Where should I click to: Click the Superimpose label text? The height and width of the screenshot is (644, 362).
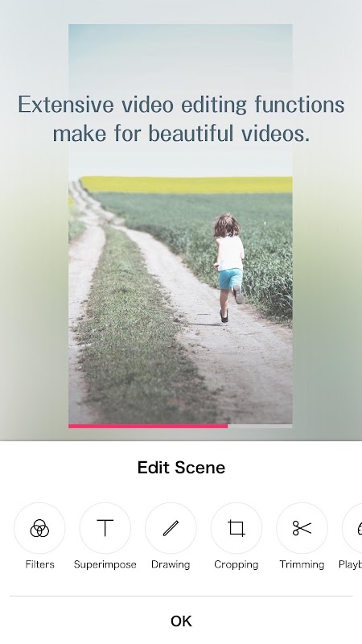(x=105, y=565)
